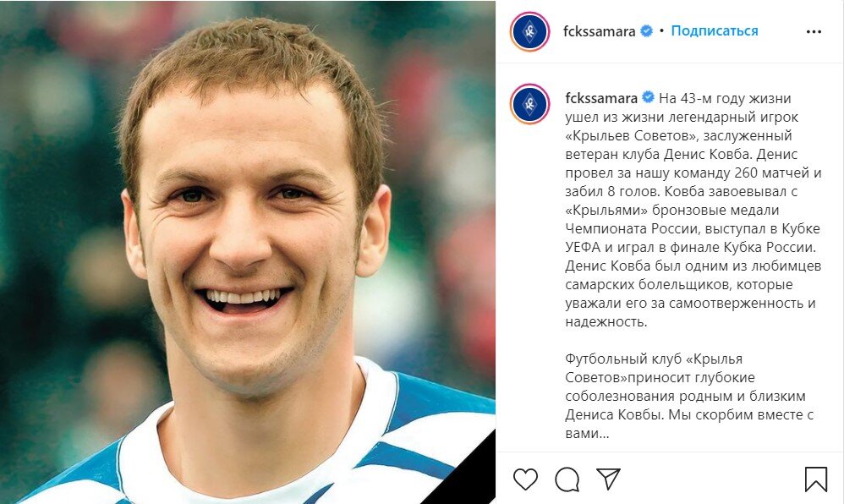Click the word надежность ending first paragraph

606,322
